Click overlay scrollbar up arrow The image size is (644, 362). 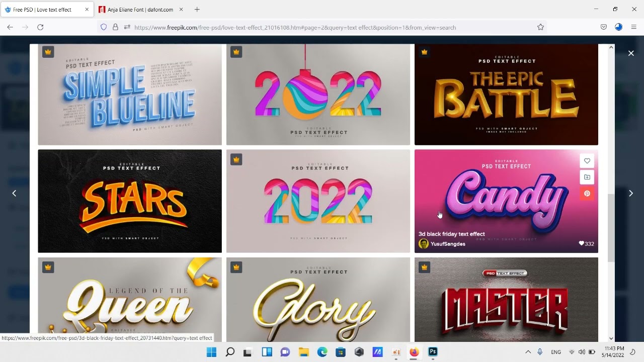[x=611, y=47]
